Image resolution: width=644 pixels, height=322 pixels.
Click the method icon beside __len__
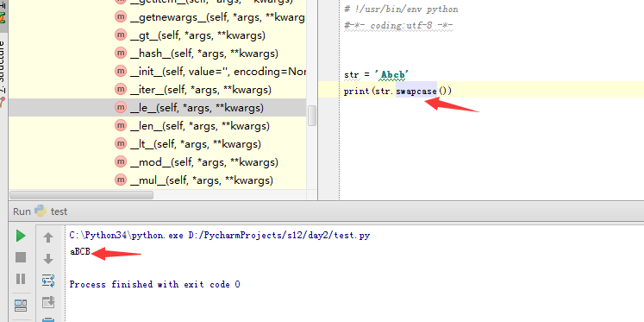click(121, 125)
